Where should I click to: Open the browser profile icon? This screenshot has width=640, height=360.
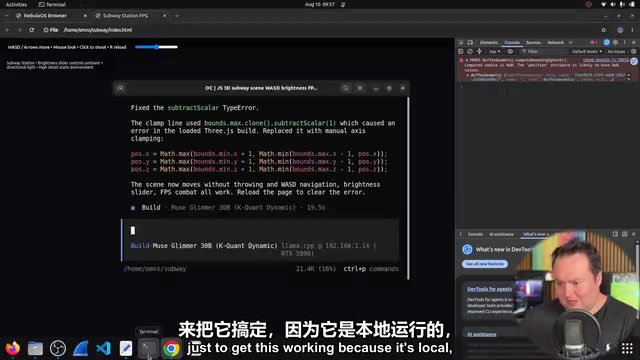click(620, 30)
